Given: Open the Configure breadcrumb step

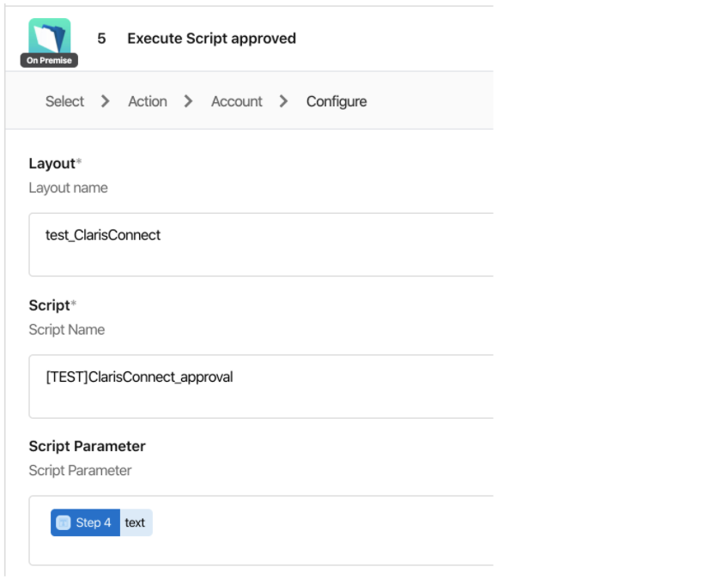Looking at the screenshot, I should (x=337, y=101).
